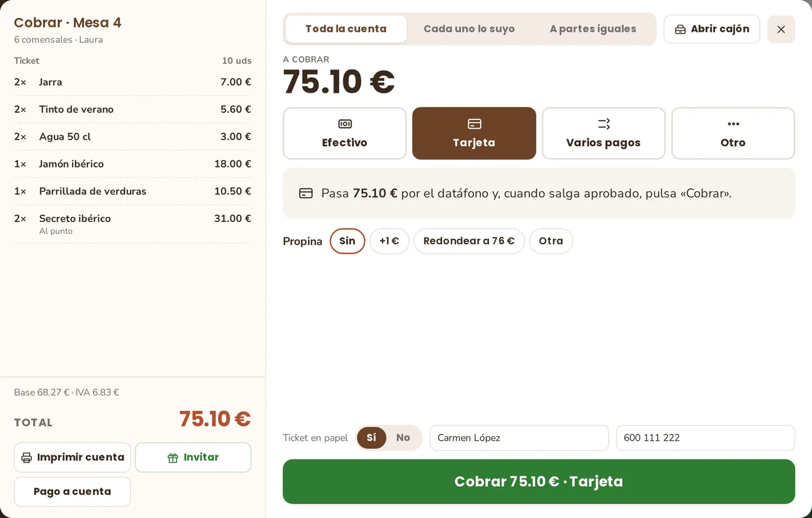Set paper ticket toggle to Sí
This screenshot has height=518, width=812.
point(371,438)
